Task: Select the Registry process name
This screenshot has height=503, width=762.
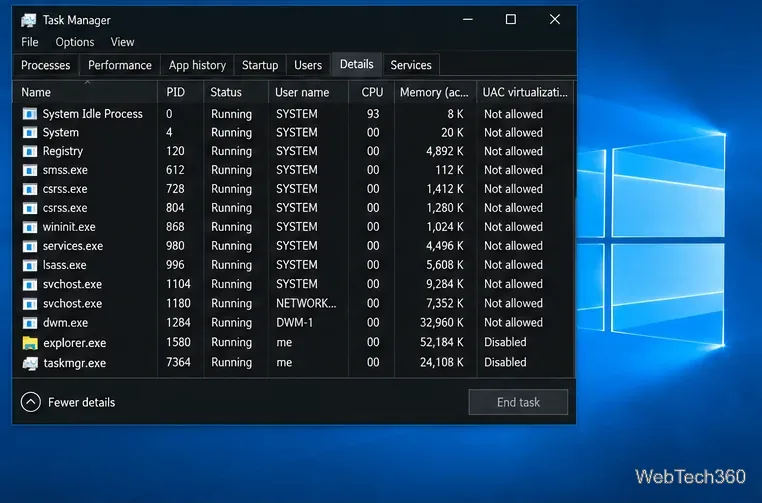Action: click(63, 151)
